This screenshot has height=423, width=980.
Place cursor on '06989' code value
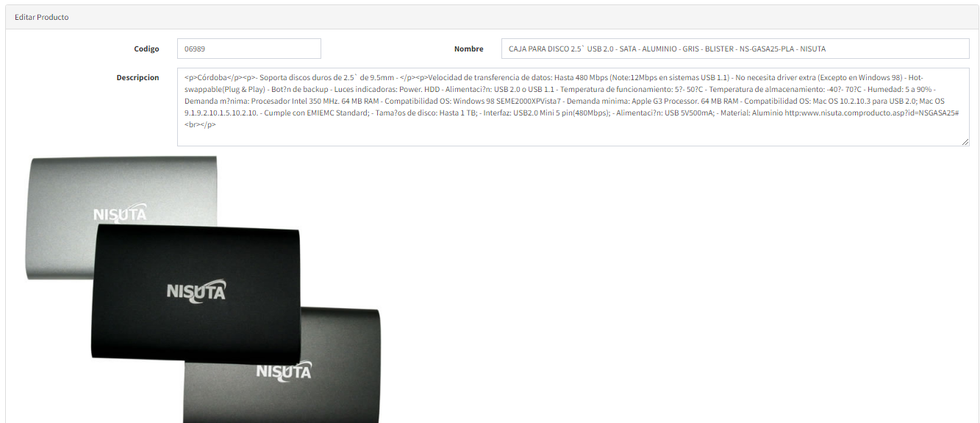tap(195, 49)
